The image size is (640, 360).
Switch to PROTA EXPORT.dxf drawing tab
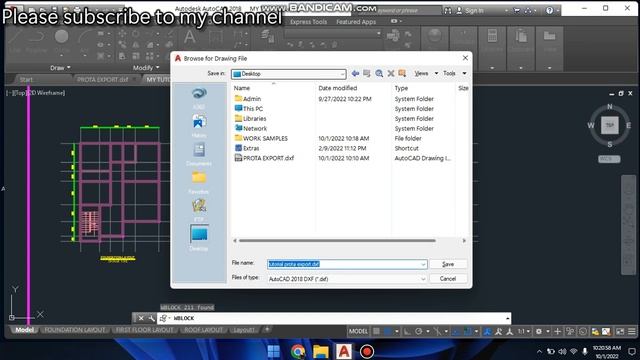[x=102, y=80]
